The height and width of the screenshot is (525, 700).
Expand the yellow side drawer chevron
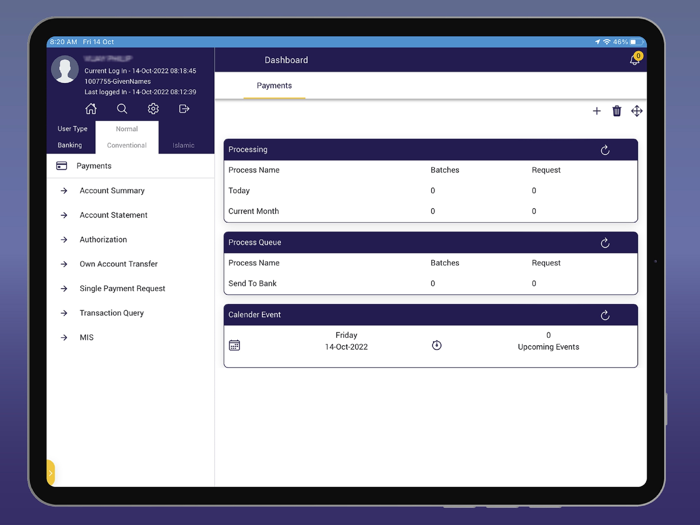coord(50,473)
